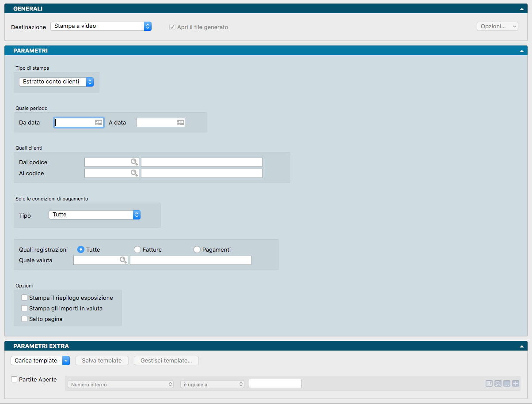
Task: Open the calendar picker for Da data
Action: coord(99,123)
